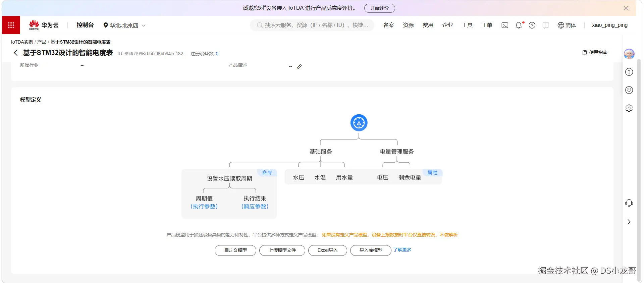Image resolution: width=644 pixels, height=283 pixels.
Task: Open the 工具 menu
Action: click(467, 25)
